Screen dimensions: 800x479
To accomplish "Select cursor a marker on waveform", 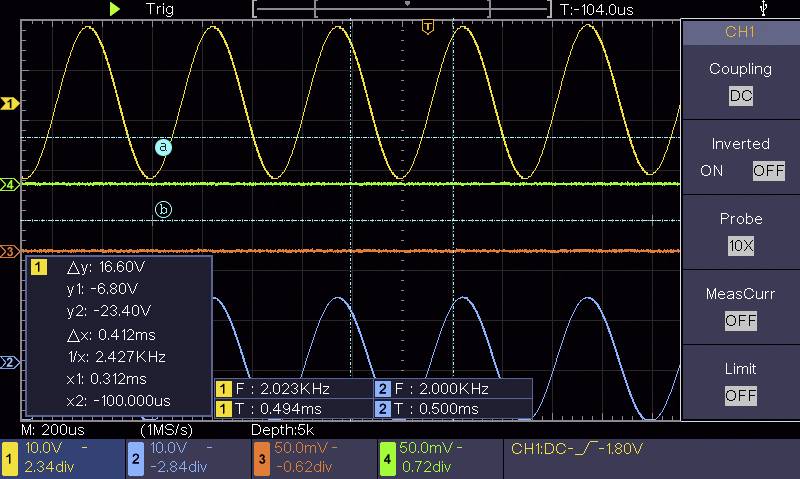I will [x=164, y=147].
